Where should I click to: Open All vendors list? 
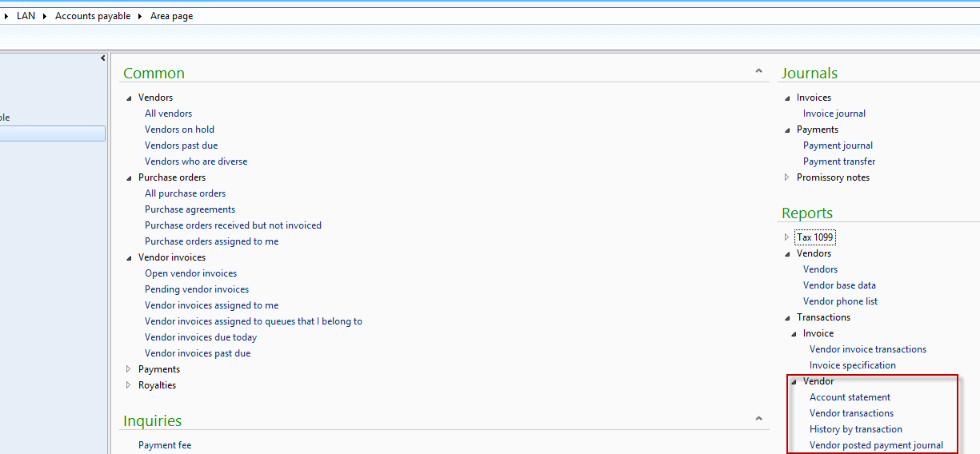168,113
